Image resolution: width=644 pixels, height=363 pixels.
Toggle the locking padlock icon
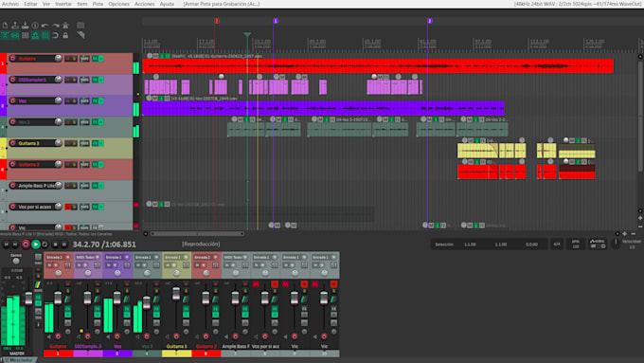(65, 35)
